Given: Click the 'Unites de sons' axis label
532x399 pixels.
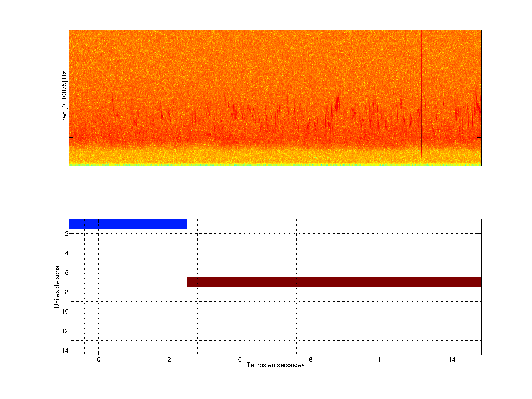Looking at the screenshot, I should (57, 287).
